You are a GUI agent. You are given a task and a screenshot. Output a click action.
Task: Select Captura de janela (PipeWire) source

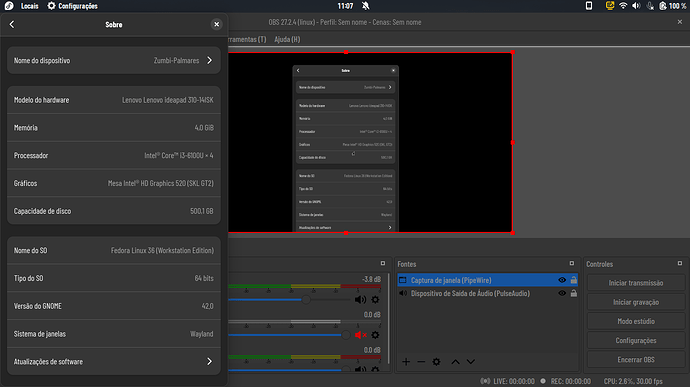point(488,280)
